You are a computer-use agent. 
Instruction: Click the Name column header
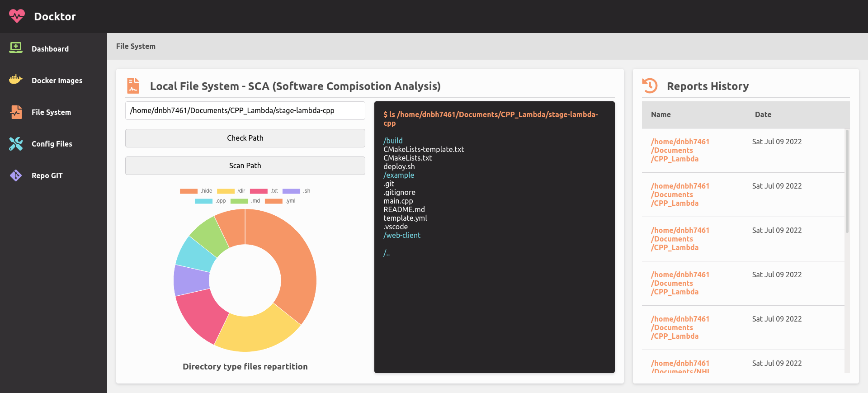pos(660,114)
